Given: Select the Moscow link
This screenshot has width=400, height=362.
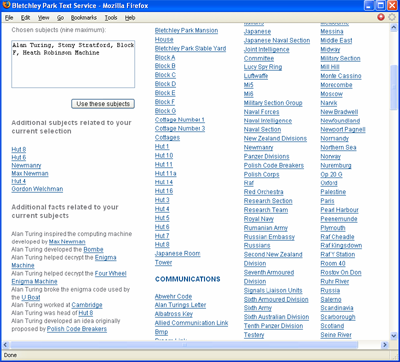Looking at the screenshot, I should coord(332,94).
